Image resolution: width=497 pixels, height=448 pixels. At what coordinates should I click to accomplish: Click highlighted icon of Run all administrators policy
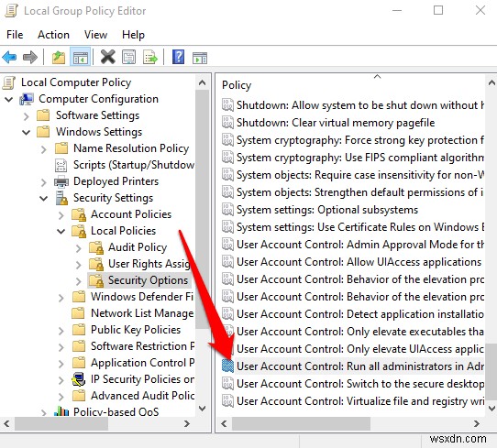(228, 366)
